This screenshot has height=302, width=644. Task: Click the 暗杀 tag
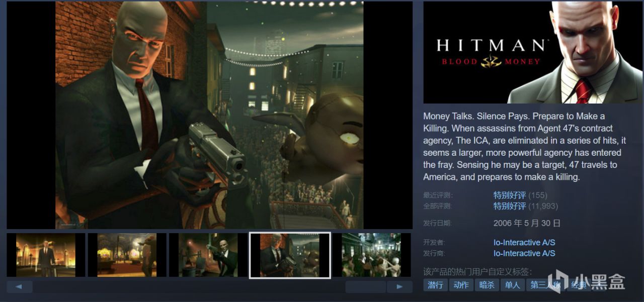pyautogui.click(x=487, y=285)
